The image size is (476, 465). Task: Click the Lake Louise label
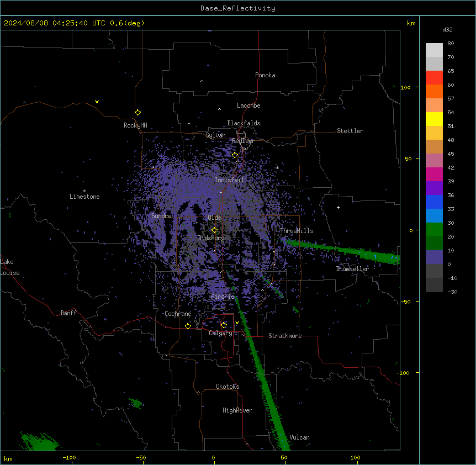[10, 267]
